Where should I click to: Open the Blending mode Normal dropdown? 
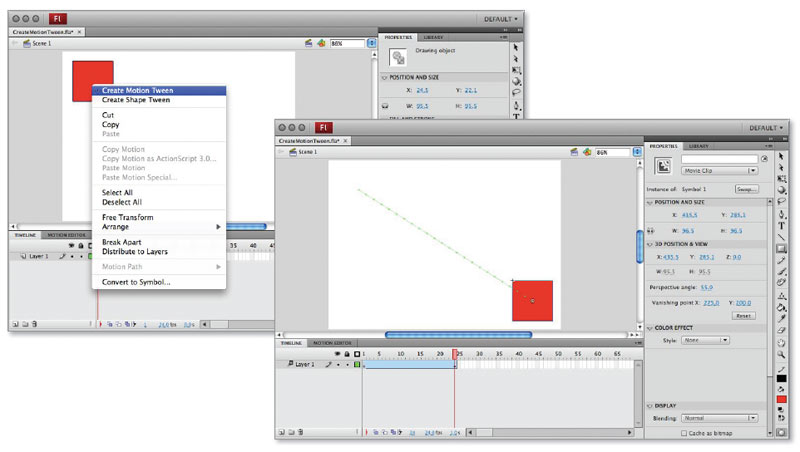coord(719,417)
